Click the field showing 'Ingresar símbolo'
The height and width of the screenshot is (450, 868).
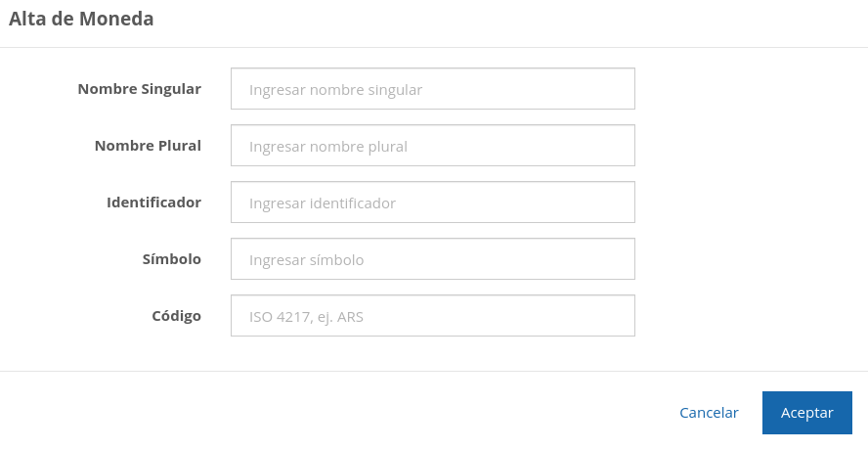(x=432, y=259)
